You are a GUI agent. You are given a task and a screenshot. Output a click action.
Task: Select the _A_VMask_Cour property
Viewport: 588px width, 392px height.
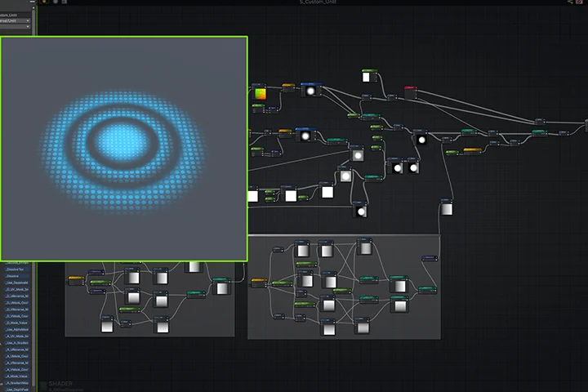pyautogui.click(x=17, y=369)
